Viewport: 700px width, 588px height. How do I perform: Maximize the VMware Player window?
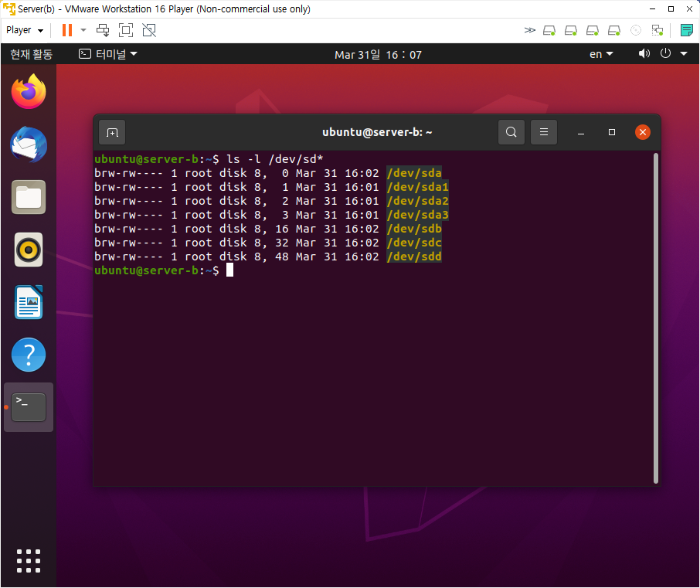tap(671, 9)
